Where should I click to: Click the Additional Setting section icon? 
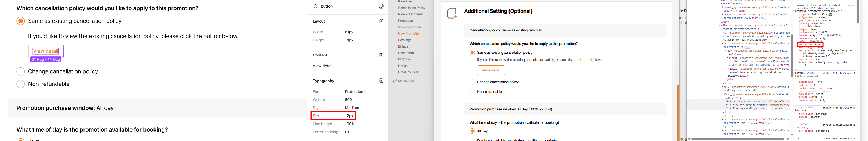[x=452, y=13]
